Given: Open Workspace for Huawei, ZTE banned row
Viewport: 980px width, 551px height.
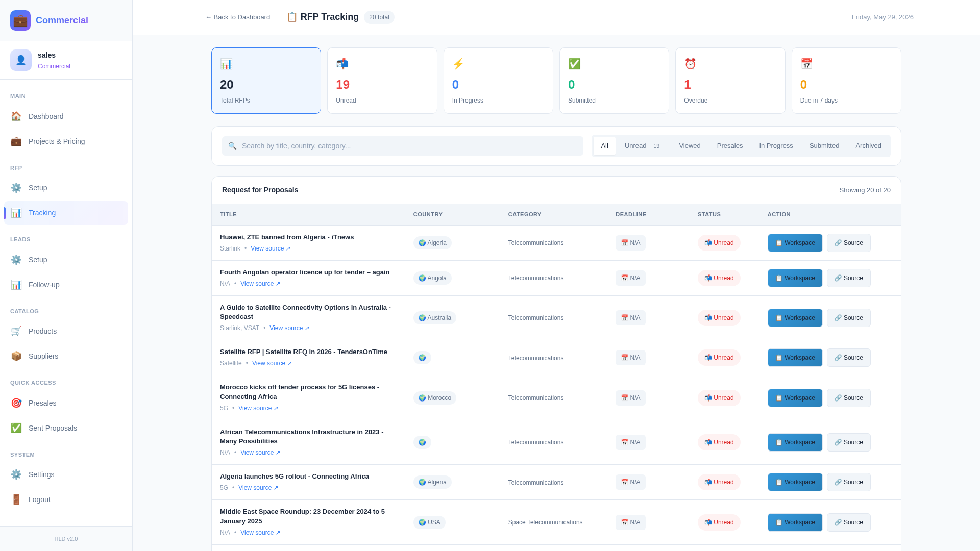Looking at the screenshot, I should coord(795,243).
